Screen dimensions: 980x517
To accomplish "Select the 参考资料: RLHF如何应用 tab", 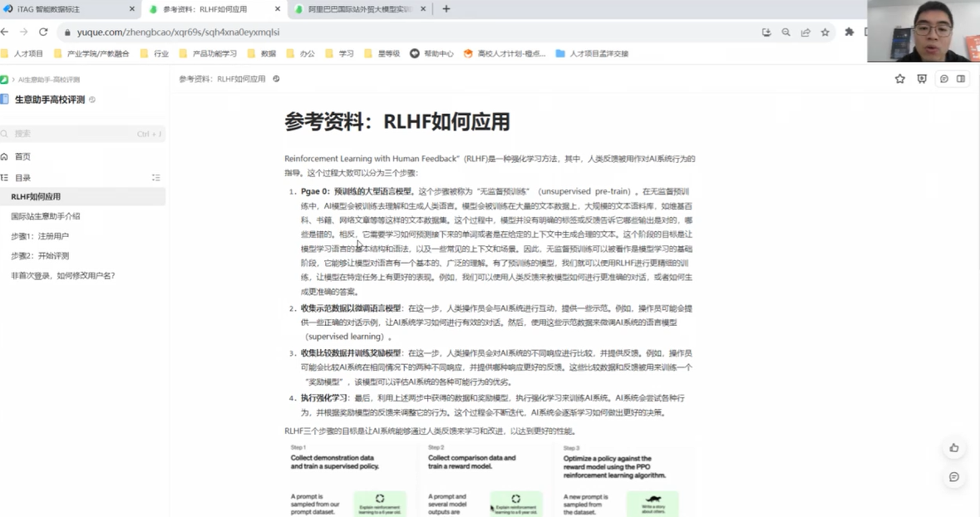I will pos(214,9).
